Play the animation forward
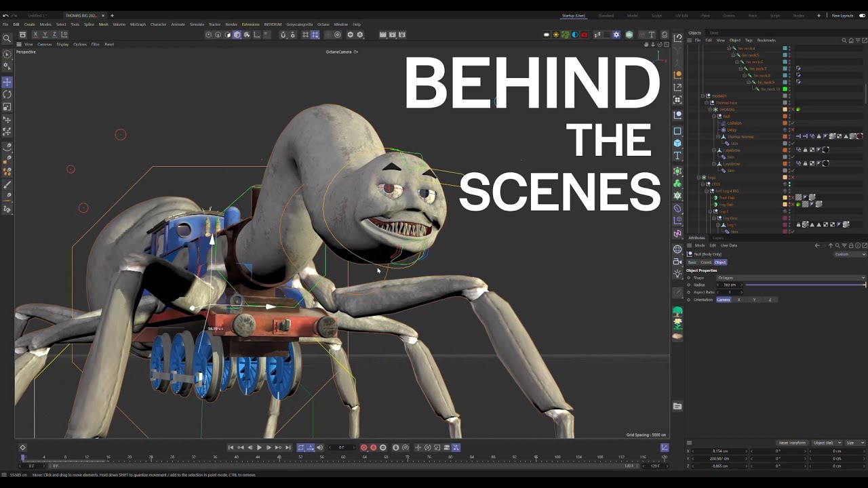The height and width of the screenshot is (488, 868). [x=259, y=447]
